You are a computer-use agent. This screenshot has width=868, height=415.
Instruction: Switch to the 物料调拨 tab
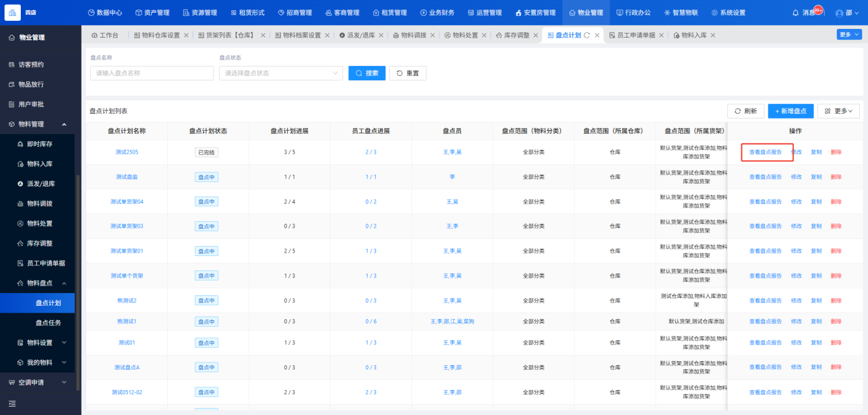(409, 35)
